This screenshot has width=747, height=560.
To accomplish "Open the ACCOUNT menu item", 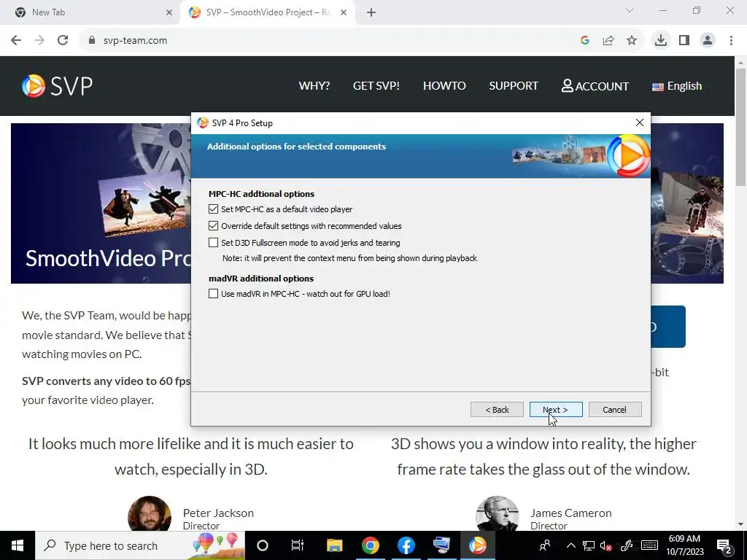I will pos(595,86).
